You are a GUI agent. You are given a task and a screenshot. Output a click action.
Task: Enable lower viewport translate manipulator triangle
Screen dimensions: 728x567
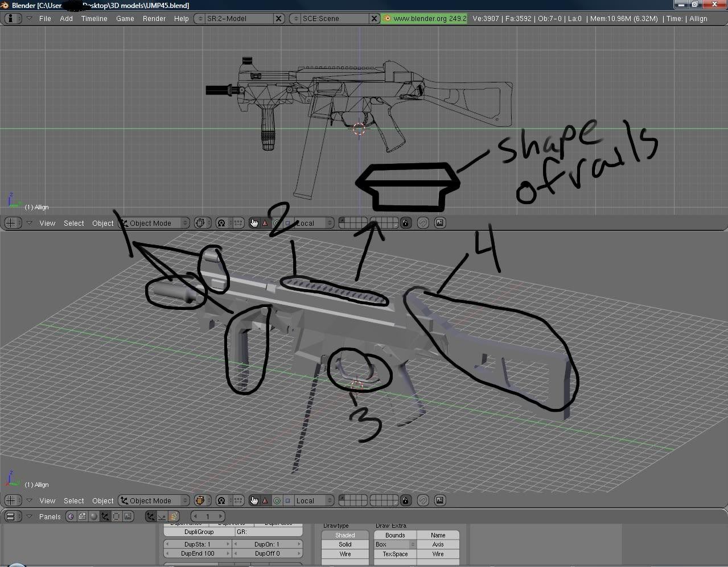tap(265, 500)
